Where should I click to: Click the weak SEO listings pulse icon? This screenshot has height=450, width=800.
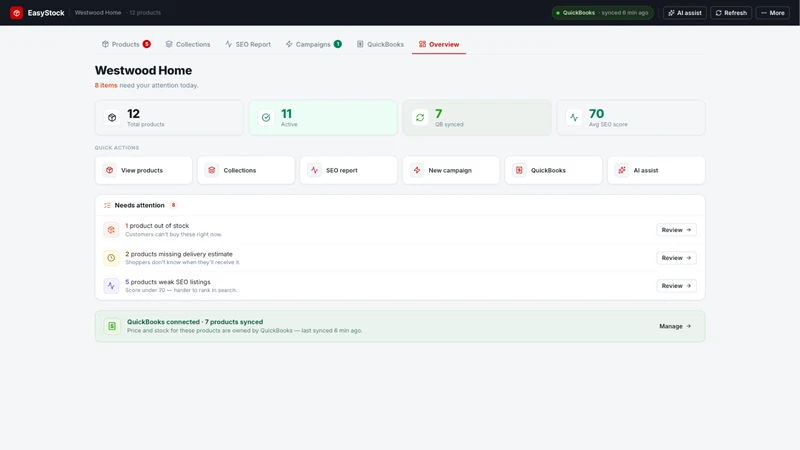[x=111, y=286]
